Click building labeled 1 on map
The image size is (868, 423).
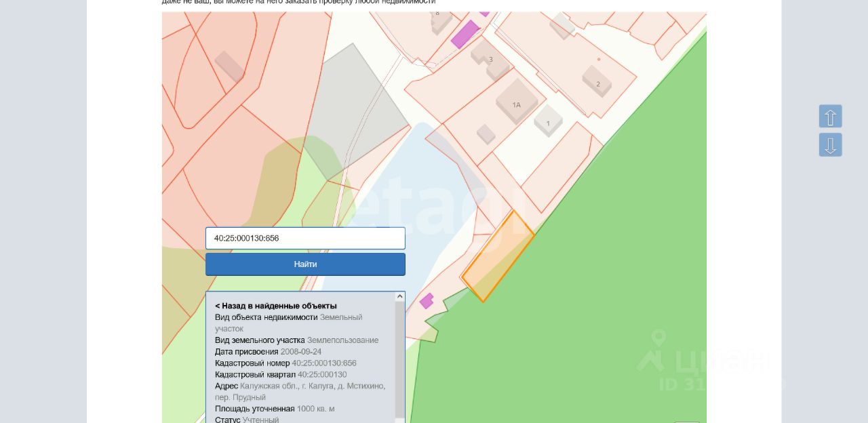(x=548, y=121)
